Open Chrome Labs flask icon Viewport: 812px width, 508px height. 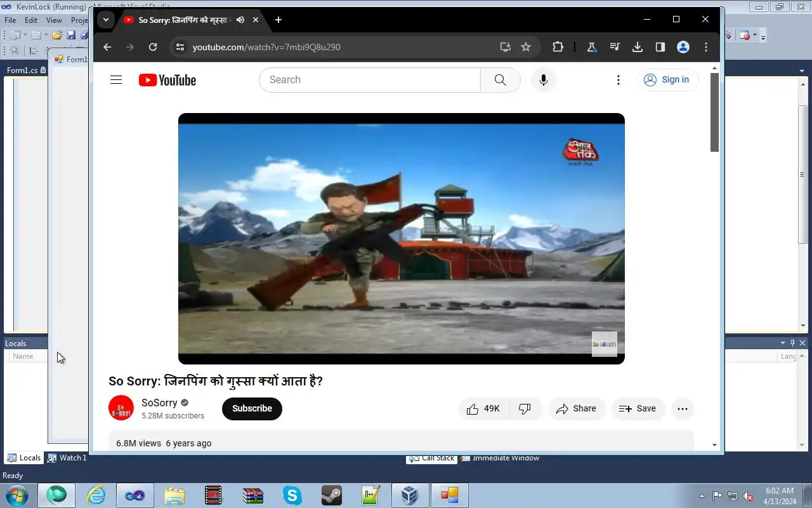click(592, 47)
